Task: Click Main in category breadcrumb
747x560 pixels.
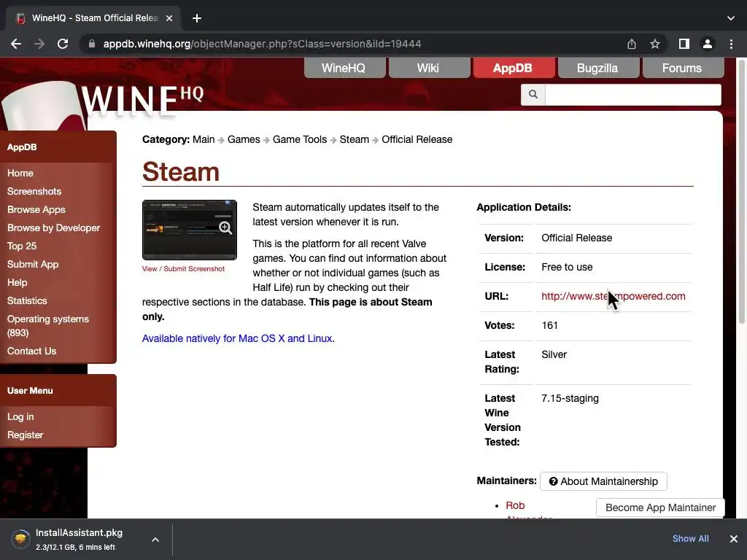Action: pyautogui.click(x=204, y=139)
